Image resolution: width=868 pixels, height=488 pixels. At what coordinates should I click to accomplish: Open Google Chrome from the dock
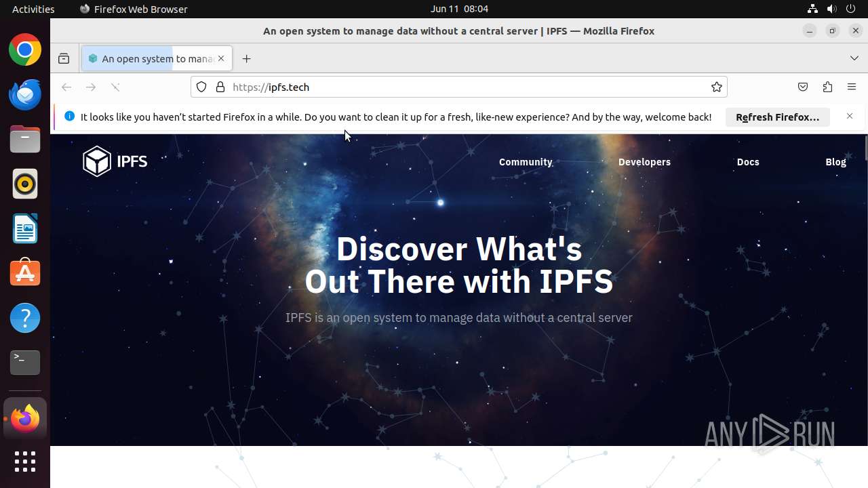[x=25, y=50]
